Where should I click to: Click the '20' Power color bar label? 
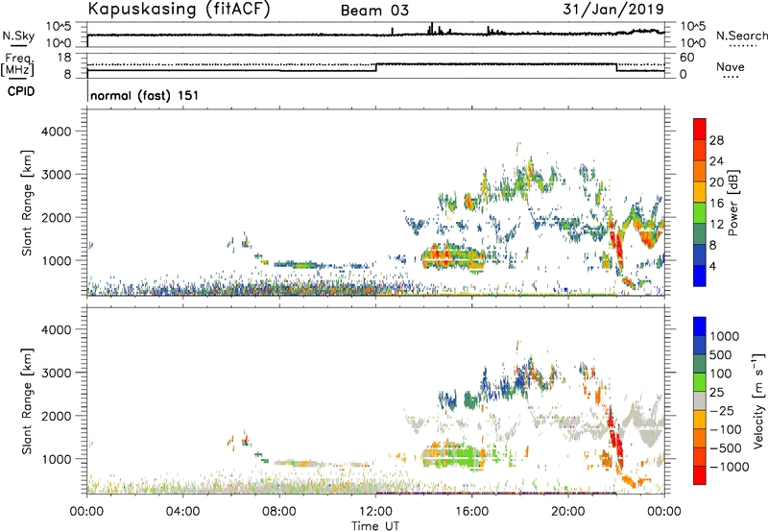coord(716,182)
